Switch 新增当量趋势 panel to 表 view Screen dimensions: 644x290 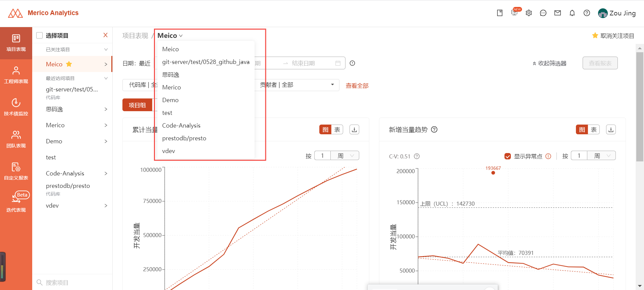pos(594,130)
